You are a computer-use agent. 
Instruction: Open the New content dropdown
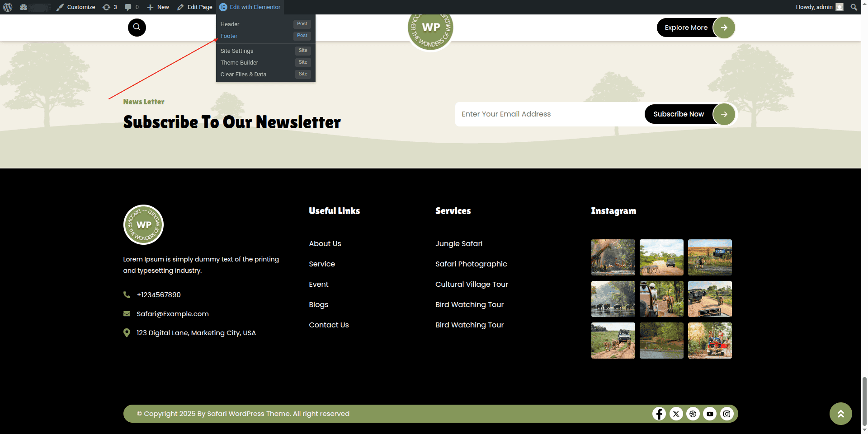coord(158,7)
